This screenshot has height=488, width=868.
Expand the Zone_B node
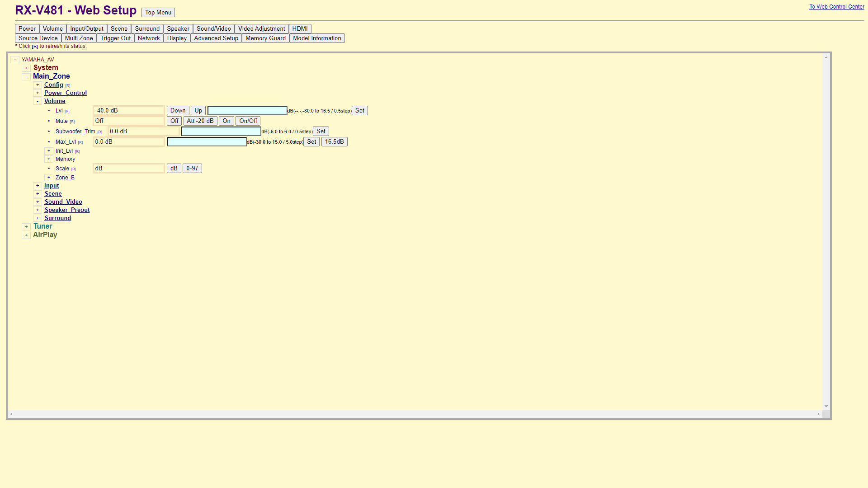tap(49, 178)
